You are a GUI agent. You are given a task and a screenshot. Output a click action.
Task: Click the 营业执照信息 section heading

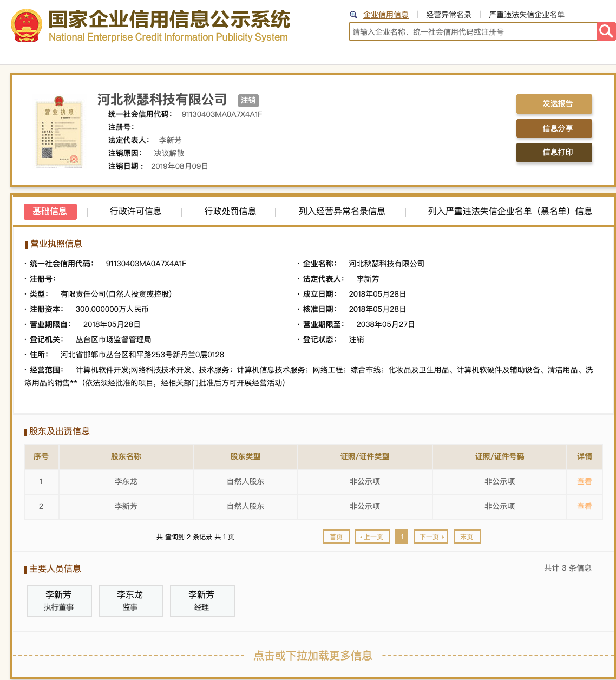(x=56, y=244)
